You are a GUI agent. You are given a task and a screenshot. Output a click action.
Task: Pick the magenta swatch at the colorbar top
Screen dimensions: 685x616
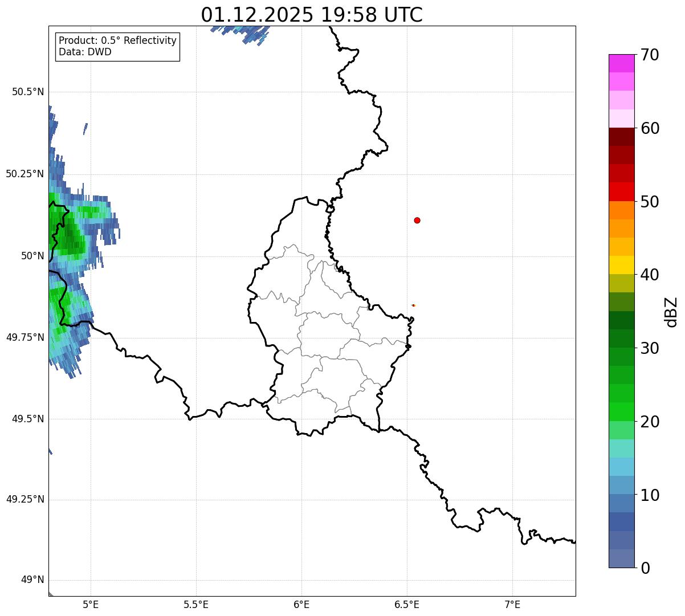[621, 63]
